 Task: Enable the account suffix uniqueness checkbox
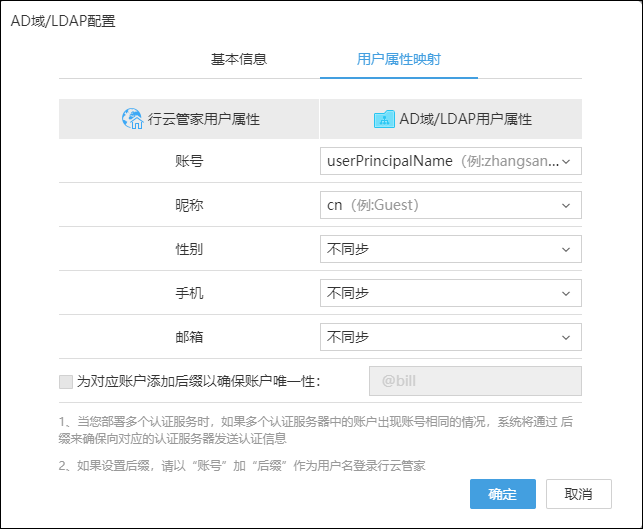66,381
